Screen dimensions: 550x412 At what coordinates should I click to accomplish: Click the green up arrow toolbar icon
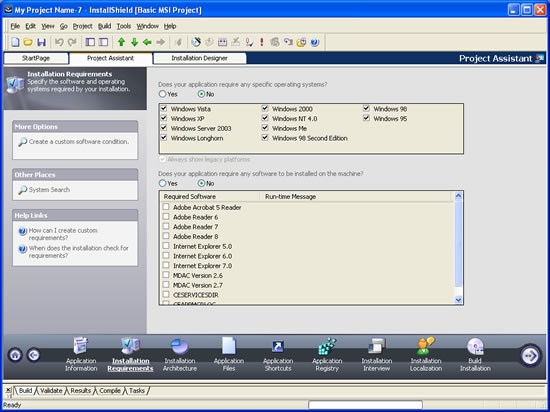[121, 42]
